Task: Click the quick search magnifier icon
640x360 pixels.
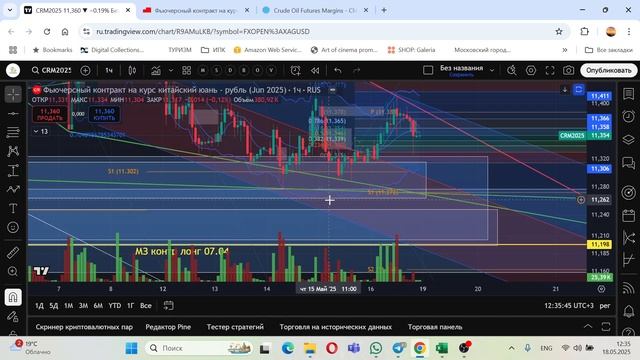Action: click(511, 70)
